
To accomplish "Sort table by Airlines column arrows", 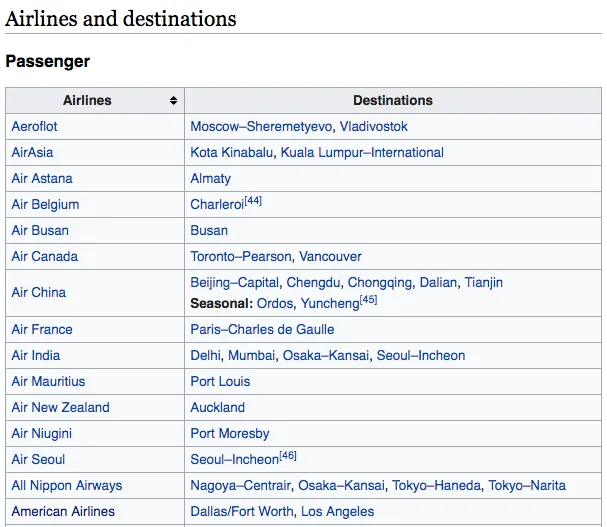I will 174,101.
